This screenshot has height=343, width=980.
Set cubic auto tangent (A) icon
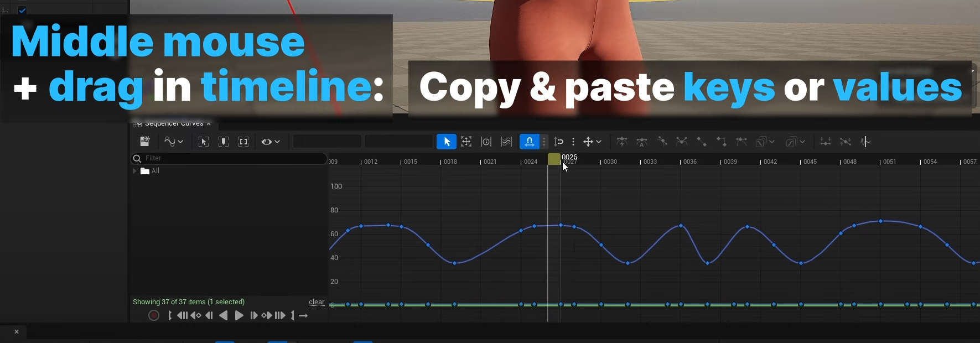point(642,142)
